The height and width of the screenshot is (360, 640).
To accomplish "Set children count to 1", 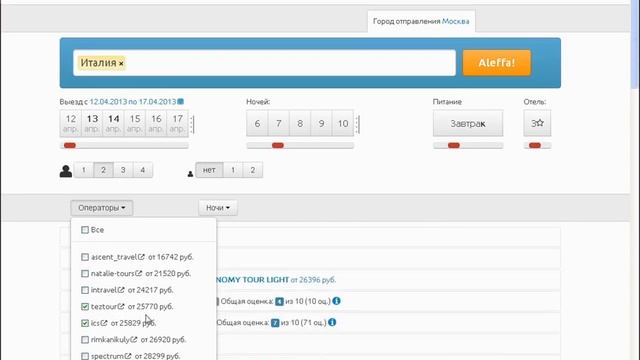I will 233,170.
